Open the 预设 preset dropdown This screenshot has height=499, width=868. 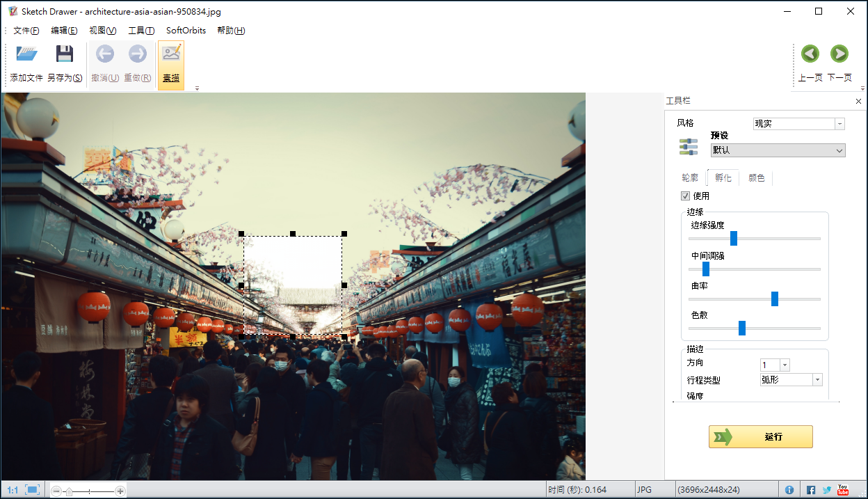(839, 150)
